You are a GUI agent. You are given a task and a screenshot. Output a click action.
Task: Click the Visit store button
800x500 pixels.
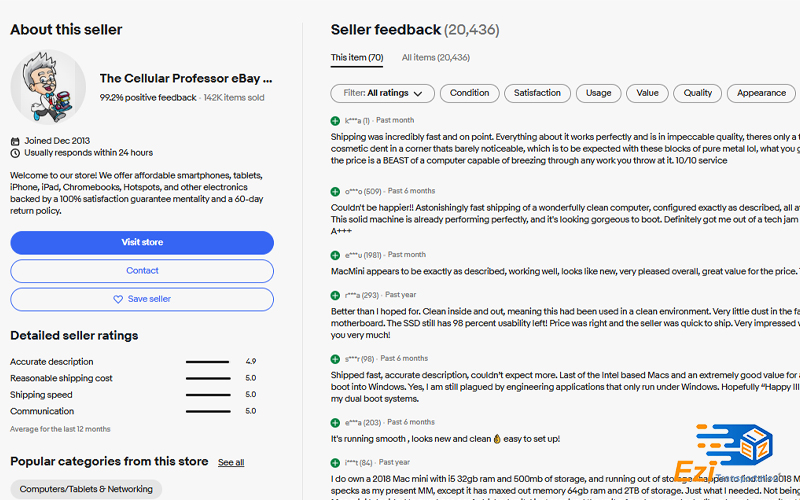click(x=142, y=243)
